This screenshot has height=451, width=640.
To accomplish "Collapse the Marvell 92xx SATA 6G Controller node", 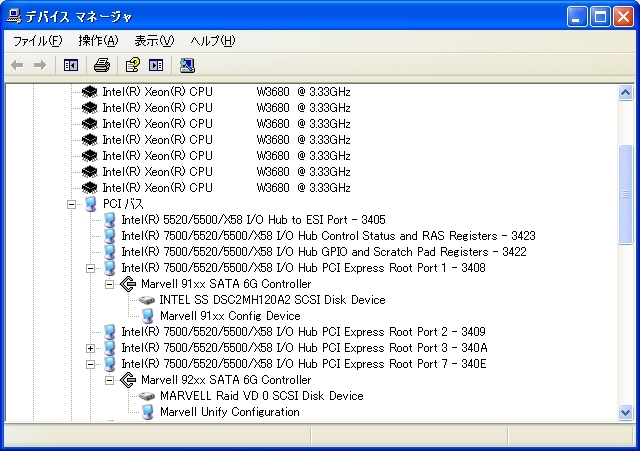I will pyautogui.click(x=109, y=380).
